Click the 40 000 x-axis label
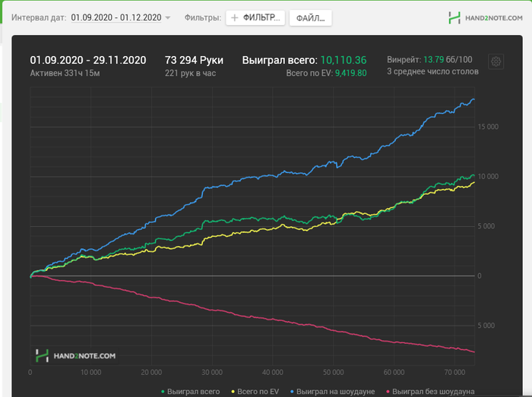This screenshot has width=532, height=397. point(272,372)
